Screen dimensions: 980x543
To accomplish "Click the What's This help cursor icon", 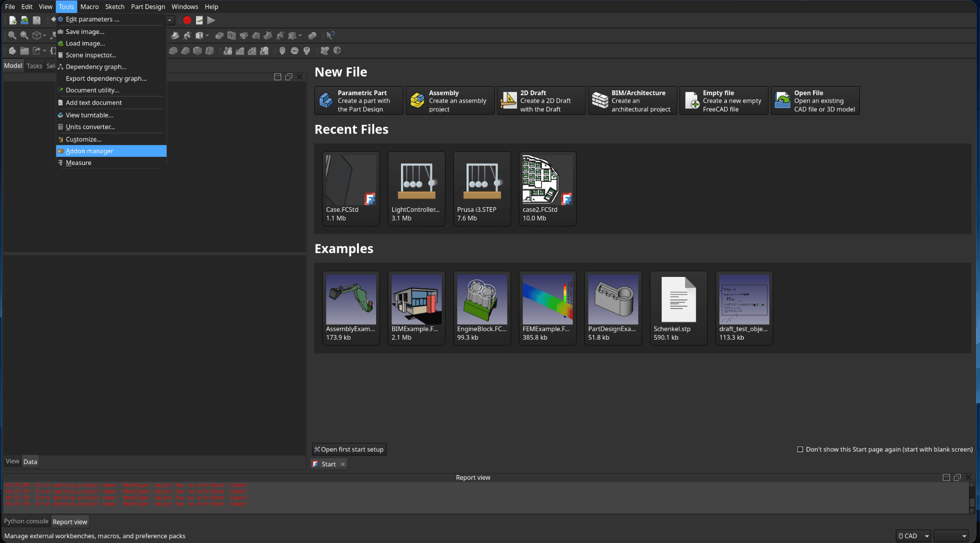I will point(331,35).
